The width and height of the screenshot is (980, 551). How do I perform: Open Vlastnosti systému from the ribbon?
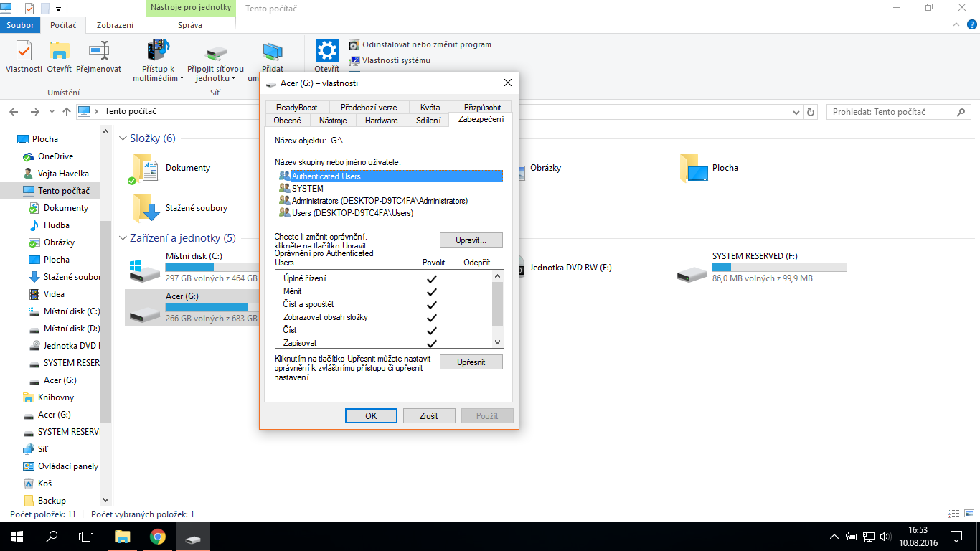pos(390,60)
